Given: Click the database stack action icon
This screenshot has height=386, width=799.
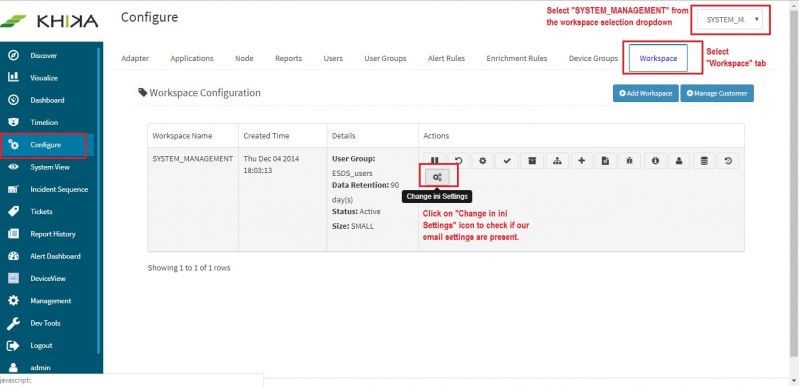Looking at the screenshot, I should (x=704, y=161).
